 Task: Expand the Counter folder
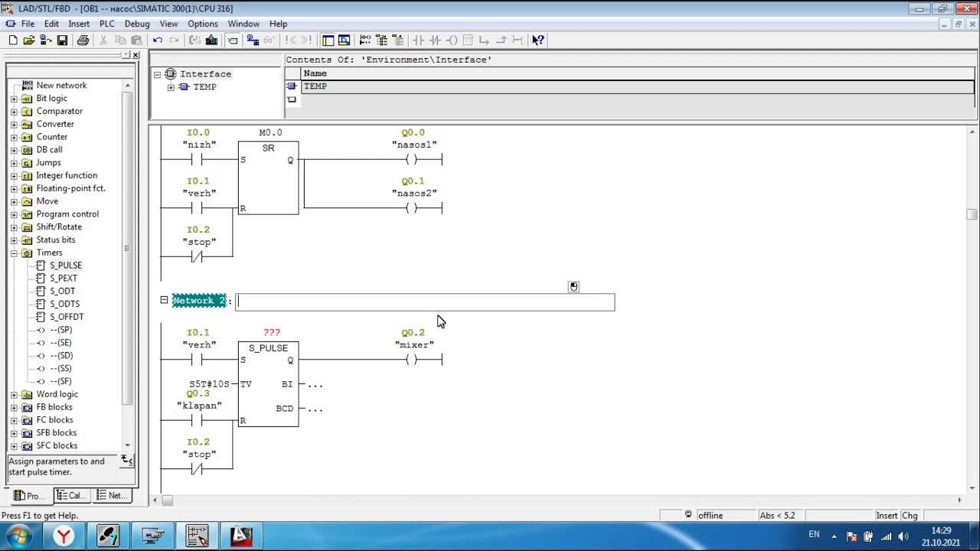click(14, 137)
